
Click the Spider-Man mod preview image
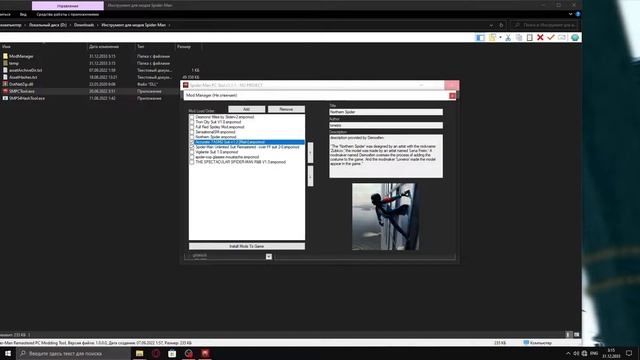[385, 216]
